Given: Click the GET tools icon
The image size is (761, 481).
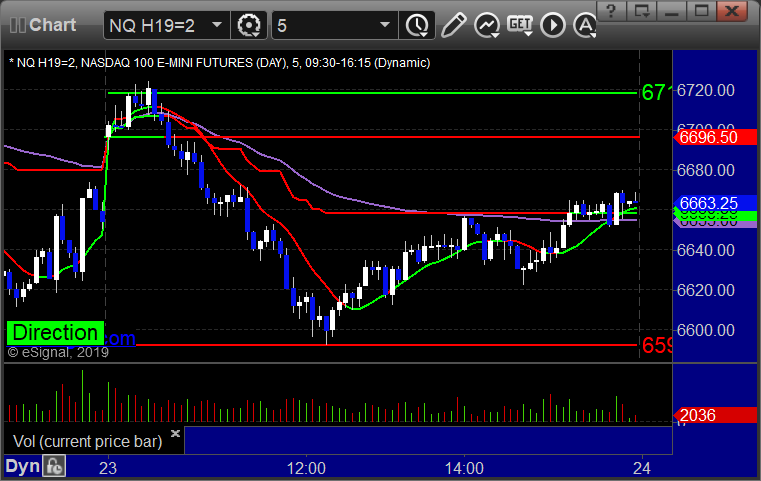Looking at the screenshot, I should tap(520, 25).
